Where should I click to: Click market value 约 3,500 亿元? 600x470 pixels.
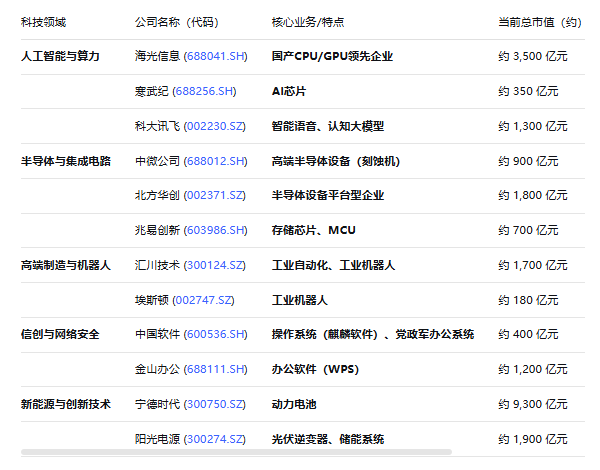point(533,56)
